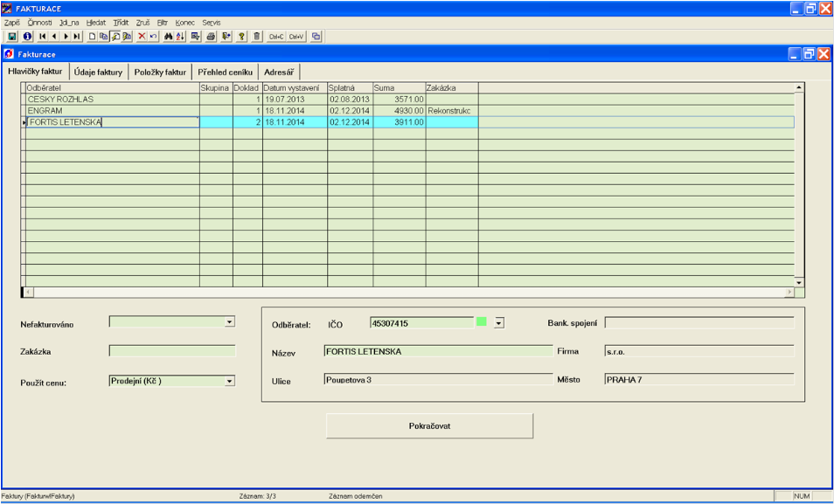Click the Bank. spojení field
The image size is (834, 504).
coord(699,322)
